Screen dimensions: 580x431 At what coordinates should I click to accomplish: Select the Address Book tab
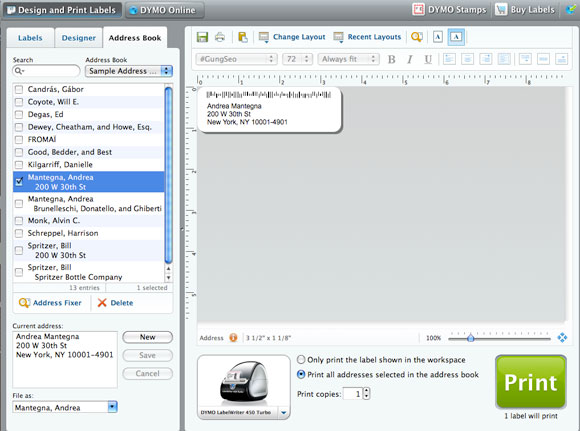pos(135,38)
